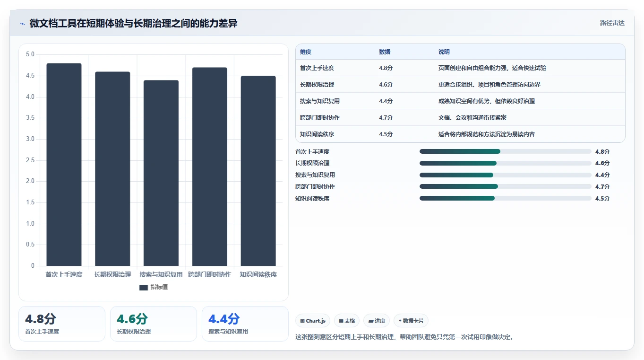644x360 pixels.
Task: Click the 4.5分 value in the table
Action: [386, 134]
